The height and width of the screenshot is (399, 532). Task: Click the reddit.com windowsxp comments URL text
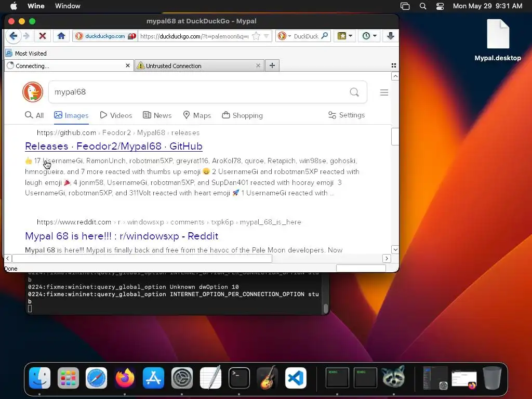(x=169, y=222)
